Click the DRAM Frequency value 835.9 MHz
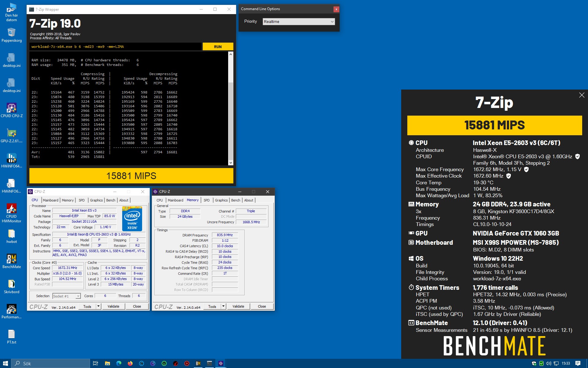The image size is (588, 368). 225,235
